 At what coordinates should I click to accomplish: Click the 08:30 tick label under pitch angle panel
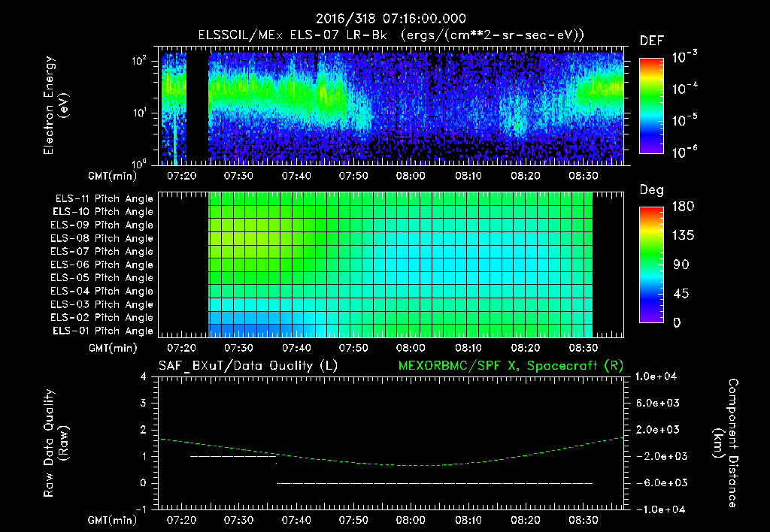[583, 349]
